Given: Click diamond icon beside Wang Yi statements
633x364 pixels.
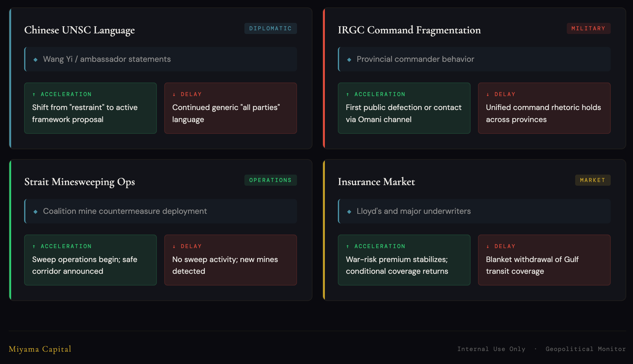Looking at the screenshot, I should [36, 60].
